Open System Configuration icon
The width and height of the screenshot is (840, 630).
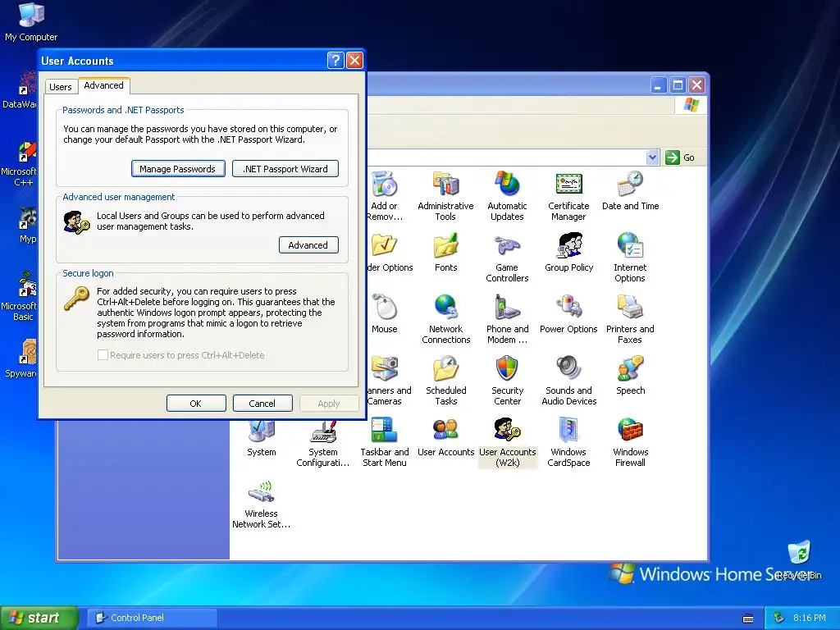pos(323,443)
